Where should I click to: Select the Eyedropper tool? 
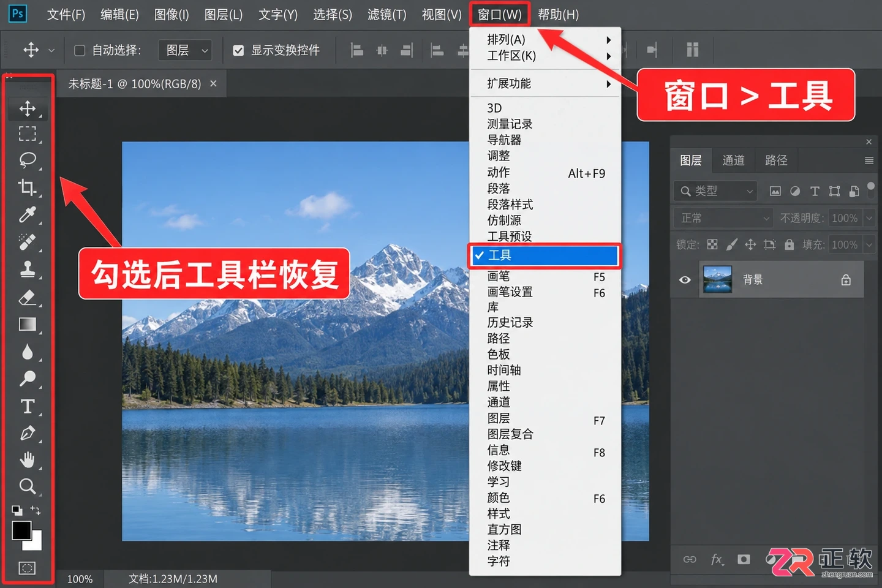point(27,214)
